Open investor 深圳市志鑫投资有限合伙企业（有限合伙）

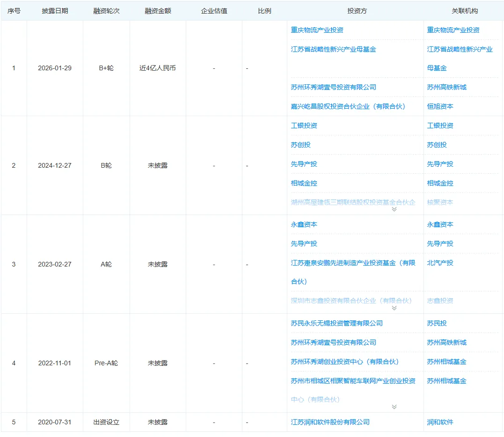[351, 301]
